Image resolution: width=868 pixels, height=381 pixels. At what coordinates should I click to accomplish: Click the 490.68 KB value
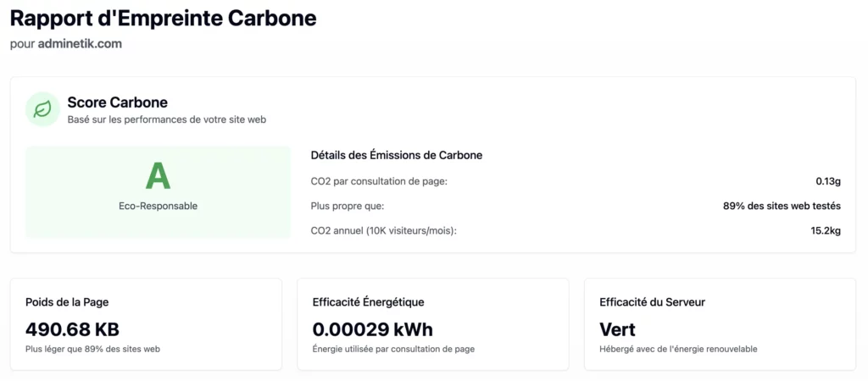(x=73, y=329)
